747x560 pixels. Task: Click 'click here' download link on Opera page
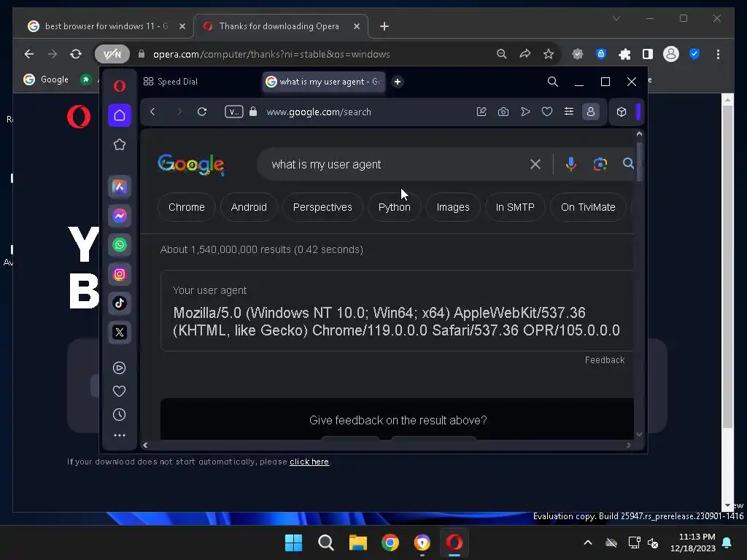point(309,462)
